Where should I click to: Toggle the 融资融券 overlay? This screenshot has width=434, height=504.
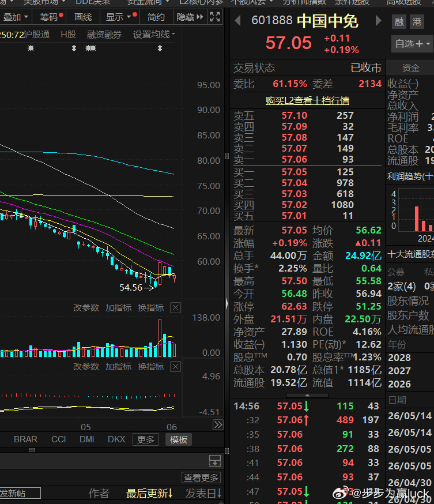(x=104, y=35)
